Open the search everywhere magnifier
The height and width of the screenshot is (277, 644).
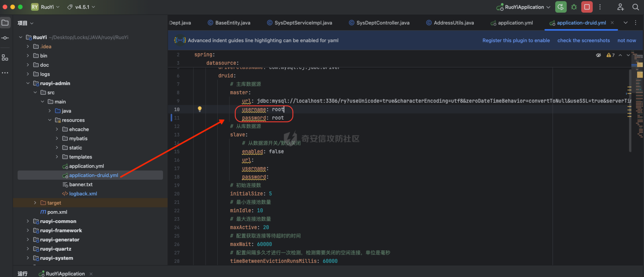click(x=635, y=7)
